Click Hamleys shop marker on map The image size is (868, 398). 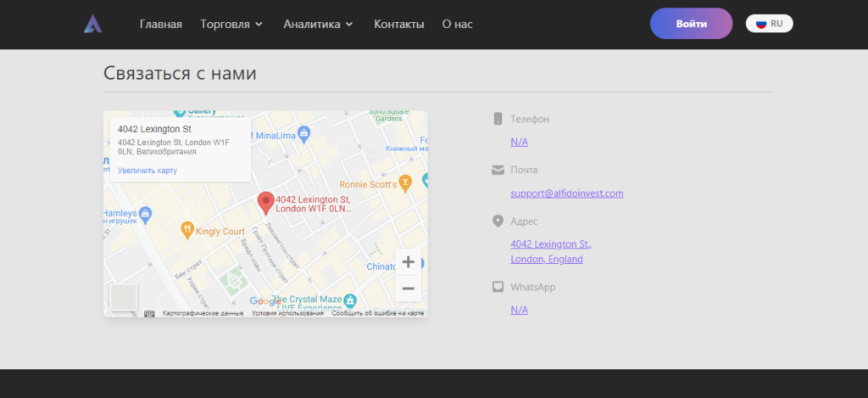tap(145, 213)
